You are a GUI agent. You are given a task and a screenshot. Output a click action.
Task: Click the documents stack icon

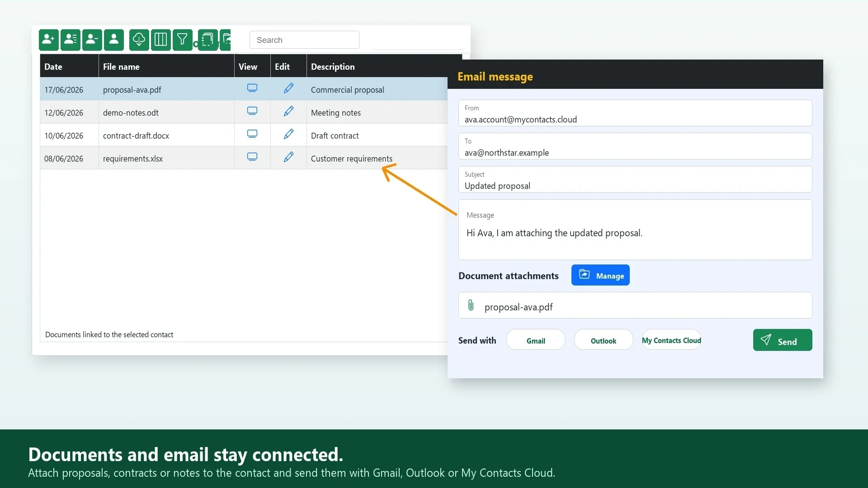point(208,40)
